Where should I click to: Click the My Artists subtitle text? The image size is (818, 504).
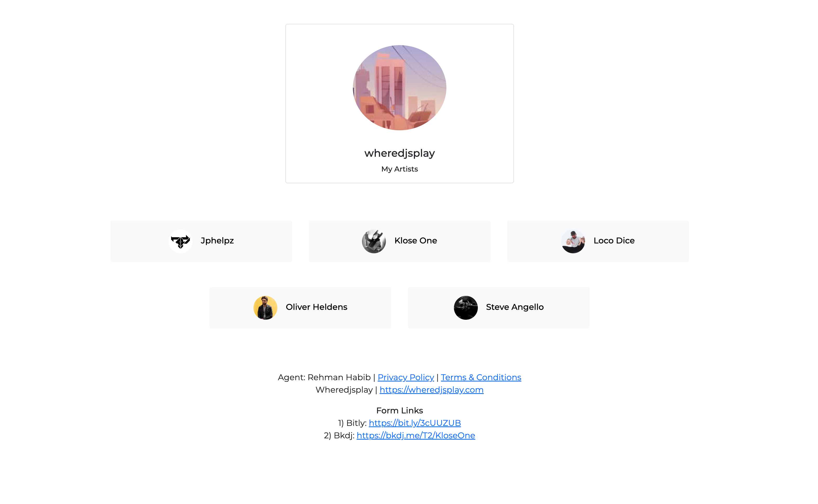[x=399, y=169]
